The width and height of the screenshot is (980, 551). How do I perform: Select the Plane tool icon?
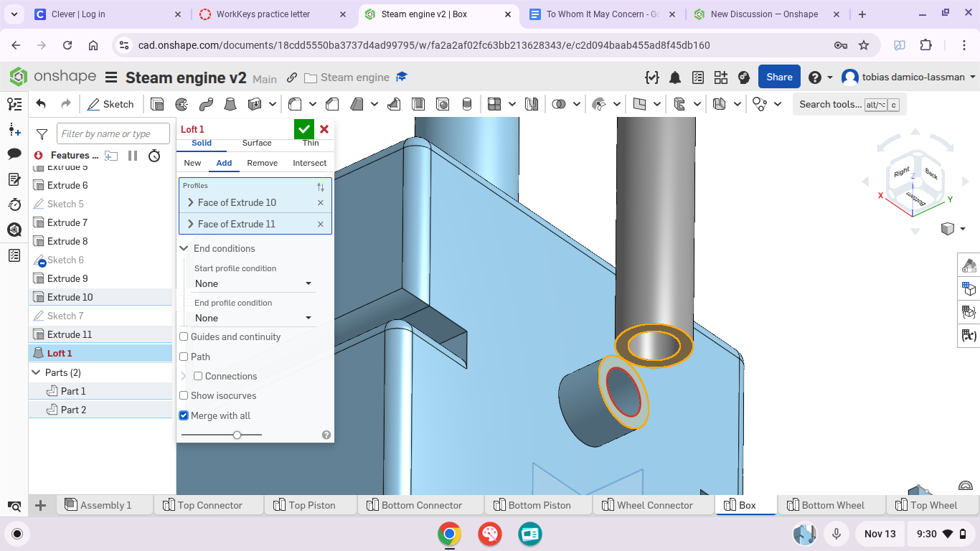640,104
